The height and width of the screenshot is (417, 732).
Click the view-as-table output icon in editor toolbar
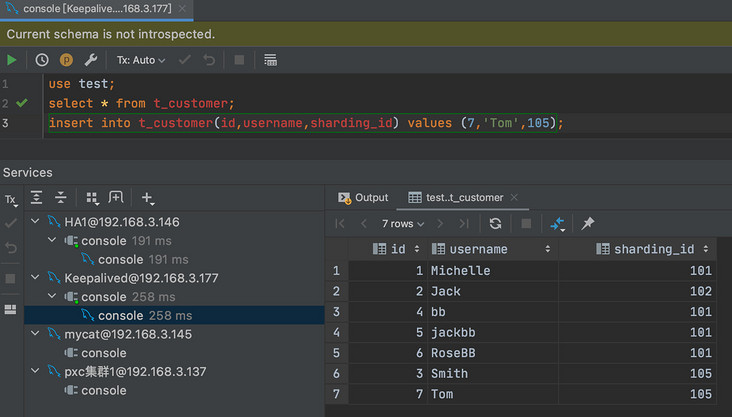[270, 60]
